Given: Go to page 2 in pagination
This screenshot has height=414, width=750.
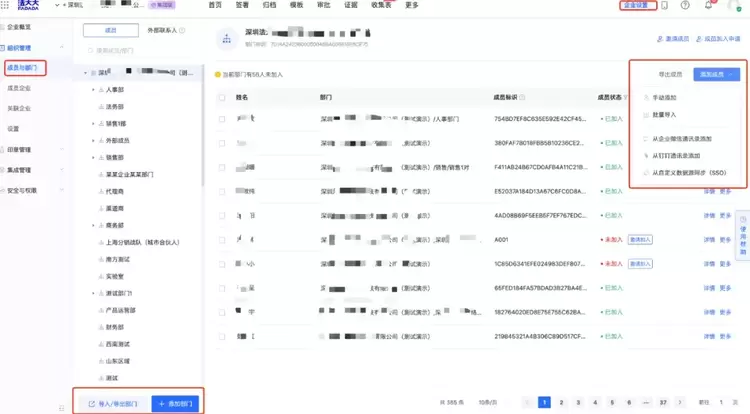Looking at the screenshot, I should (x=561, y=402).
